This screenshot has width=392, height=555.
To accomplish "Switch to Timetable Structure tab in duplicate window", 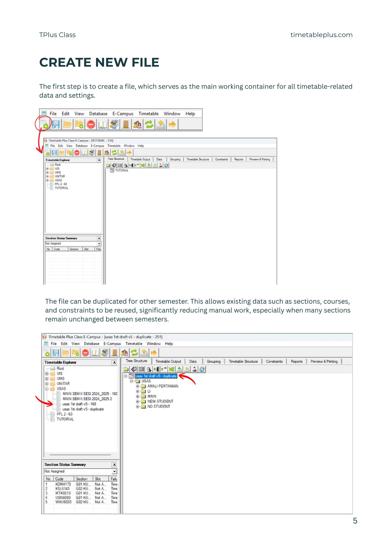I will [x=243, y=361].
